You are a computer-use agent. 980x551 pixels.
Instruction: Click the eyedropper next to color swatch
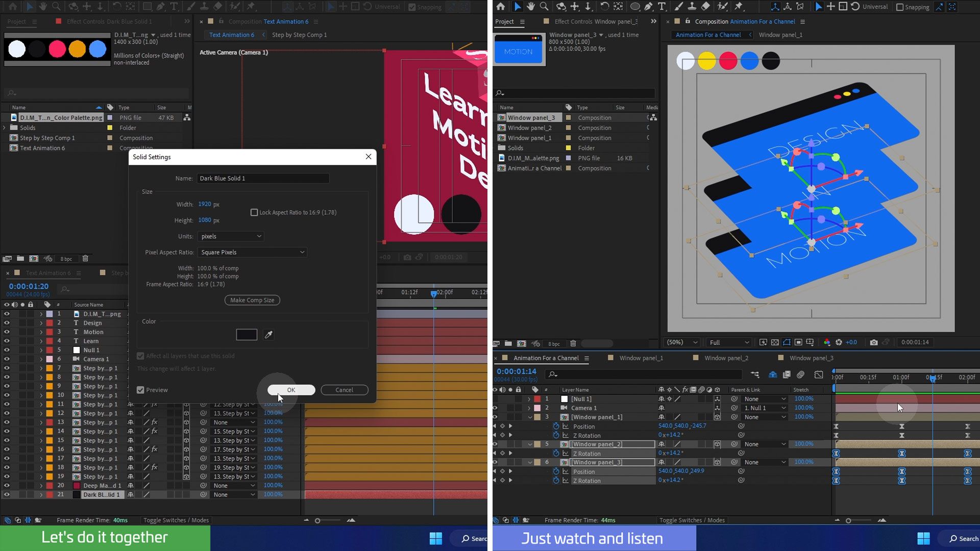click(268, 335)
